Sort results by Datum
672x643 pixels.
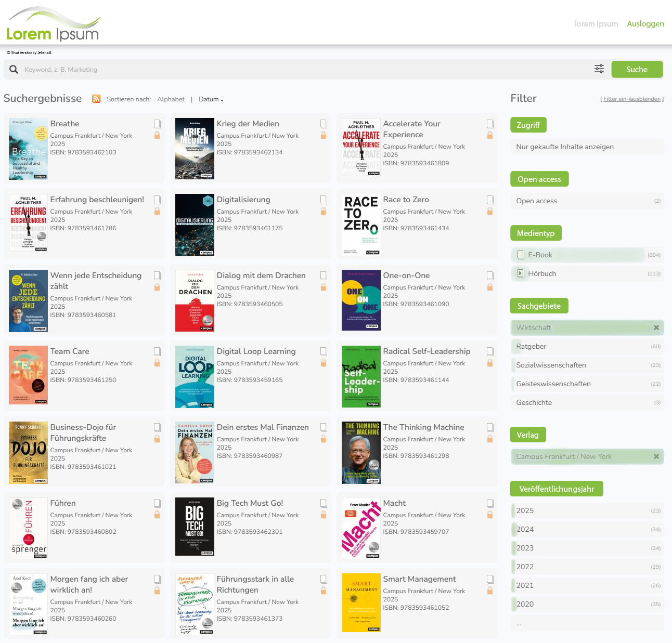(x=211, y=99)
